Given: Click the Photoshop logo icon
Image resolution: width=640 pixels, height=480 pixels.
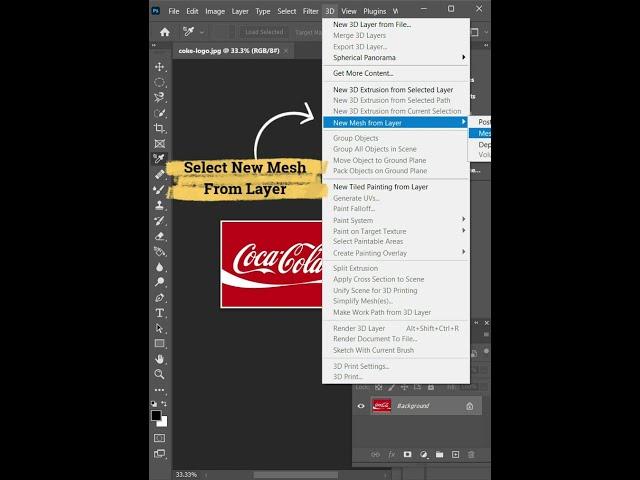Looking at the screenshot, I should coord(156,11).
